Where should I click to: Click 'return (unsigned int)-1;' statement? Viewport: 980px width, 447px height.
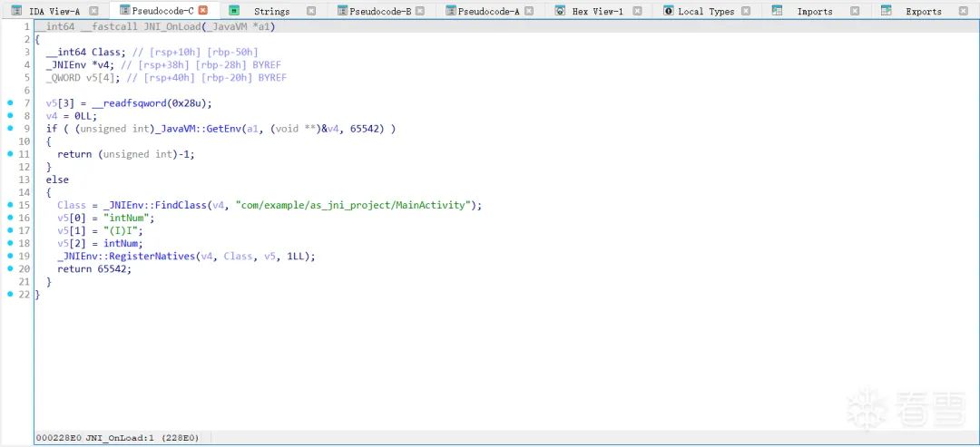point(125,155)
